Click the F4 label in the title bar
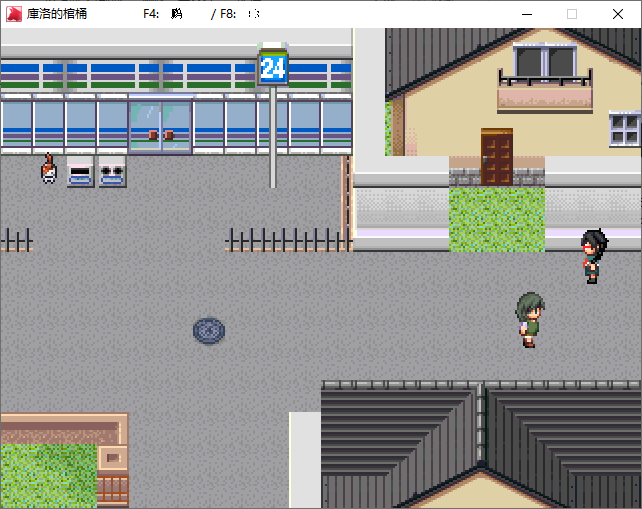The height and width of the screenshot is (509, 642). 152,14
